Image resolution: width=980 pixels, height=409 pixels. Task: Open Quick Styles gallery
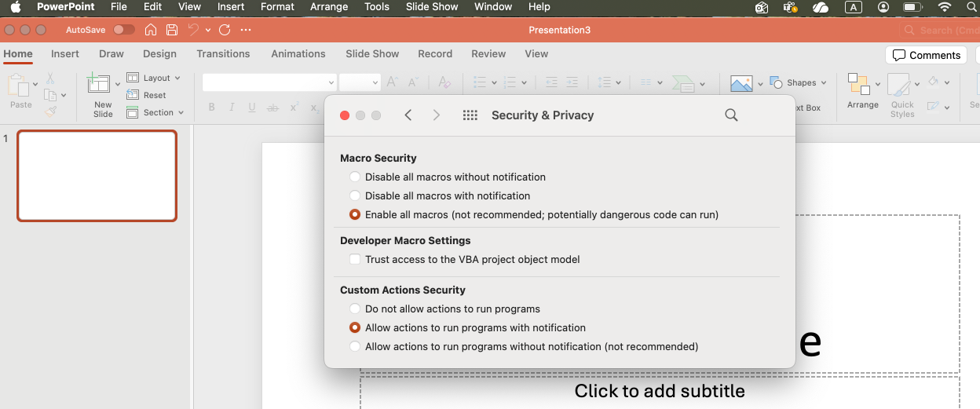point(902,94)
